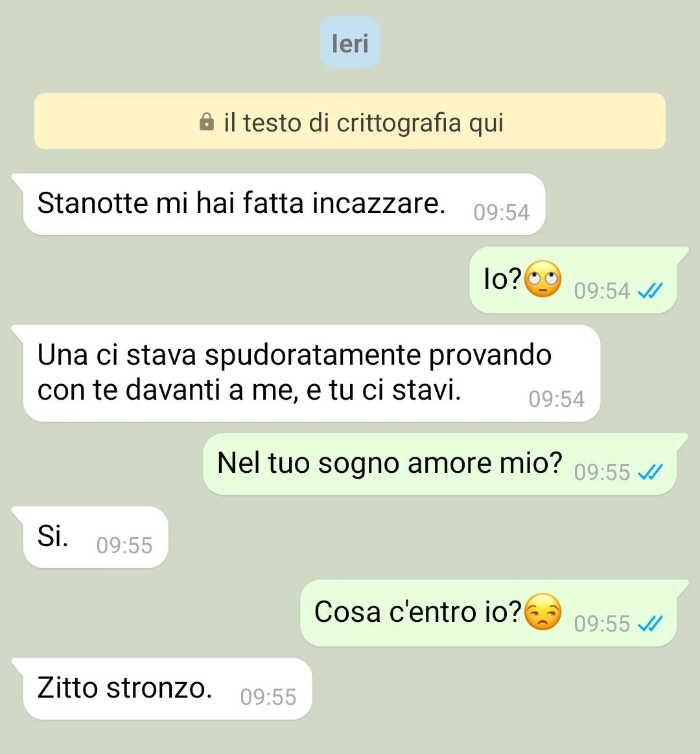
Task: Tap the lock icon in encryption notice
Action: (x=206, y=122)
